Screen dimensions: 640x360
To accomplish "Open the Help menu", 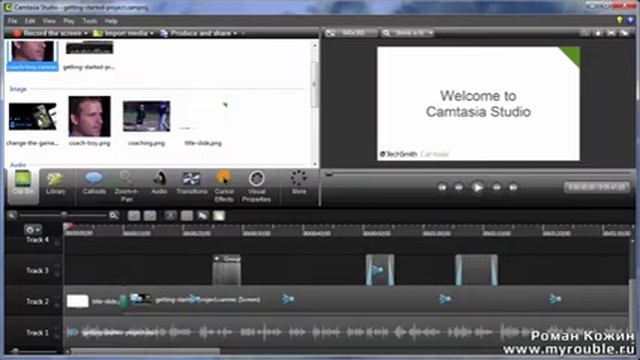I will pos(111,21).
